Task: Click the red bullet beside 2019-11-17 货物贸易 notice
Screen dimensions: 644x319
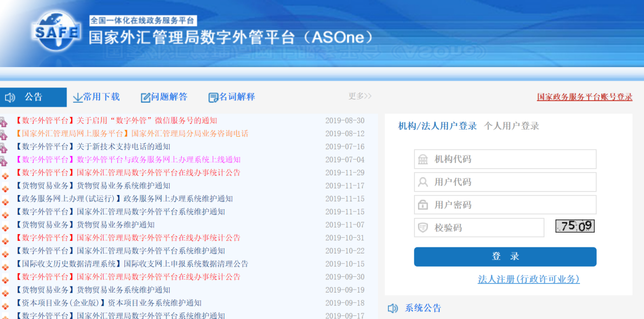Action: click(x=5, y=189)
